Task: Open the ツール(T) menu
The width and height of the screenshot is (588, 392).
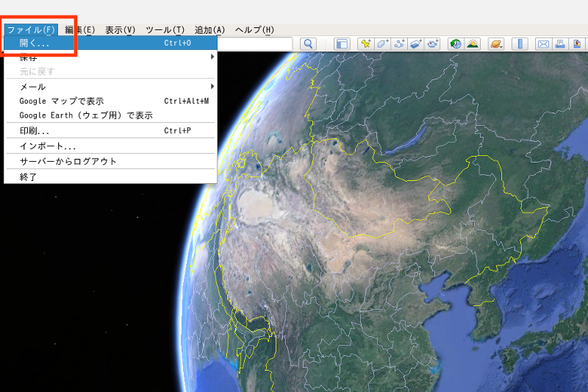Action: coord(165,29)
